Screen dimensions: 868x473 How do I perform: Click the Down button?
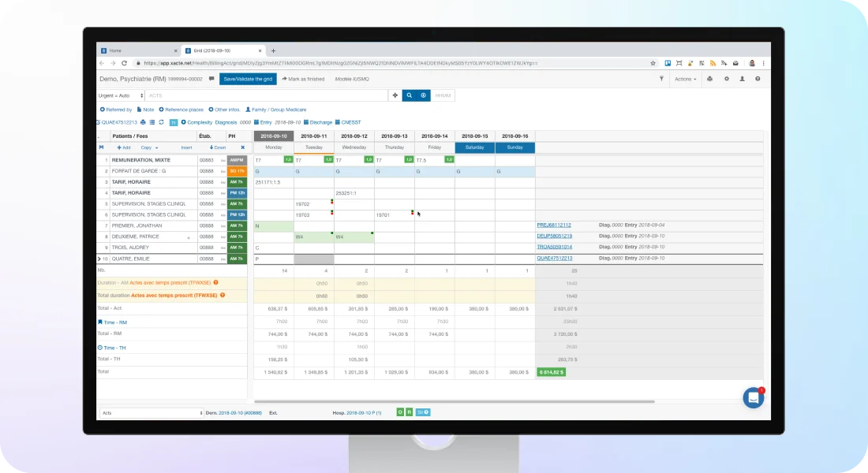(x=218, y=147)
